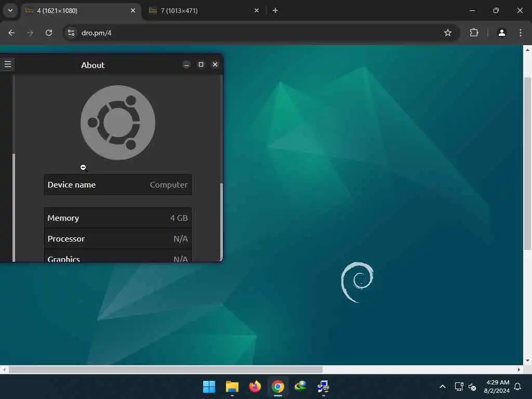Image resolution: width=532 pixels, height=399 pixels.
Task: Close the About window
Action: pos(215,64)
